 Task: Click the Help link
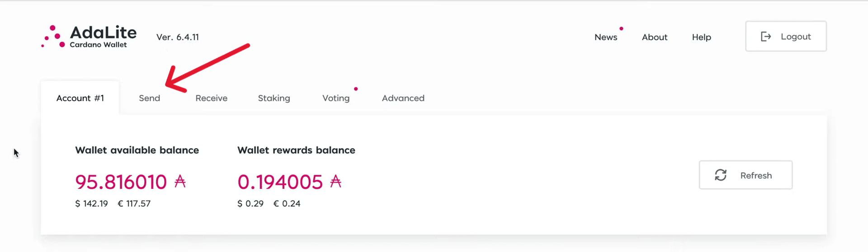tap(701, 37)
